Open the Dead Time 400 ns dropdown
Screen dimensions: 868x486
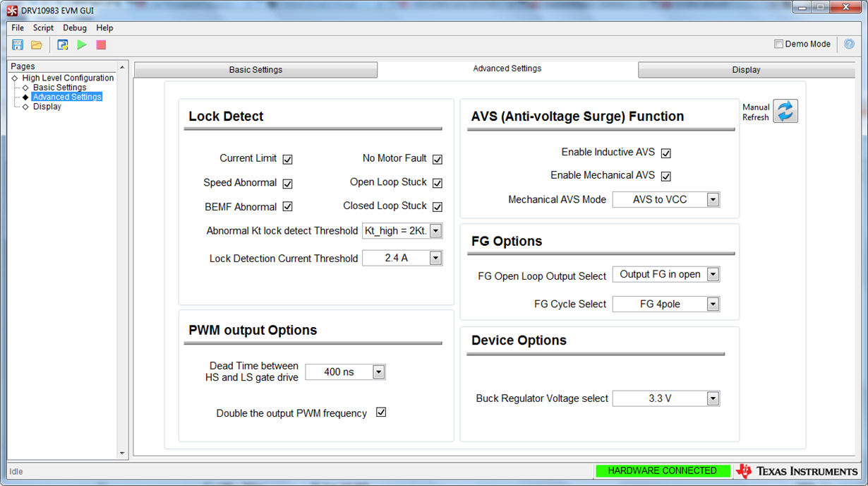point(345,372)
